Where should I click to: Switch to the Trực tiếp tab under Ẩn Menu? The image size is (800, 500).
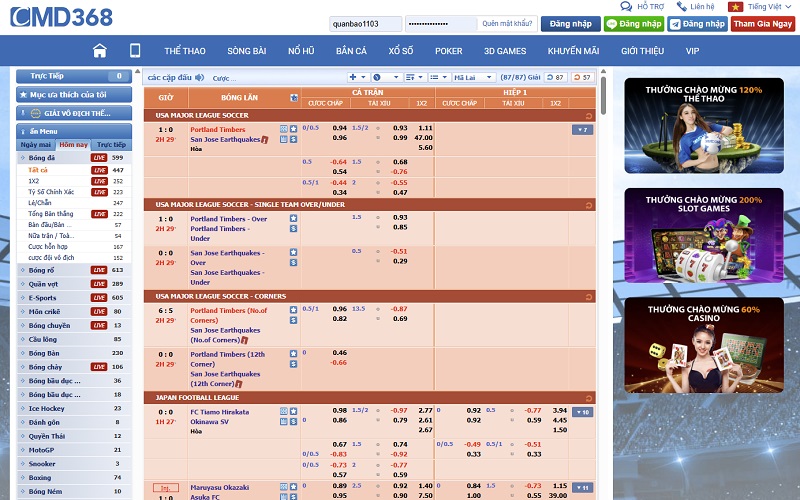(111, 144)
